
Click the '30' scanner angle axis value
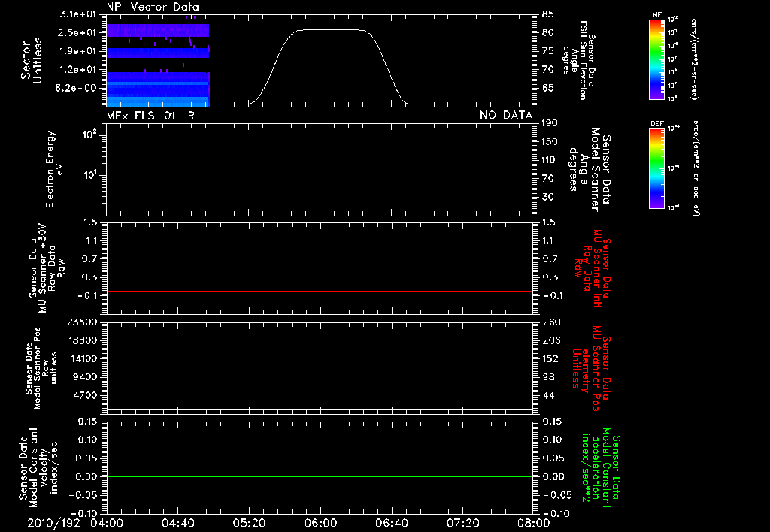point(547,197)
